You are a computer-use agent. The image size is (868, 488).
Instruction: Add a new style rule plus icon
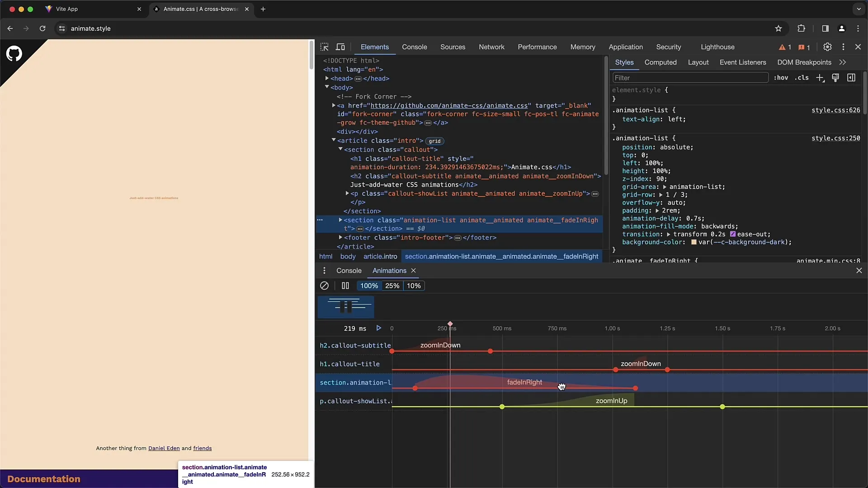coord(820,78)
